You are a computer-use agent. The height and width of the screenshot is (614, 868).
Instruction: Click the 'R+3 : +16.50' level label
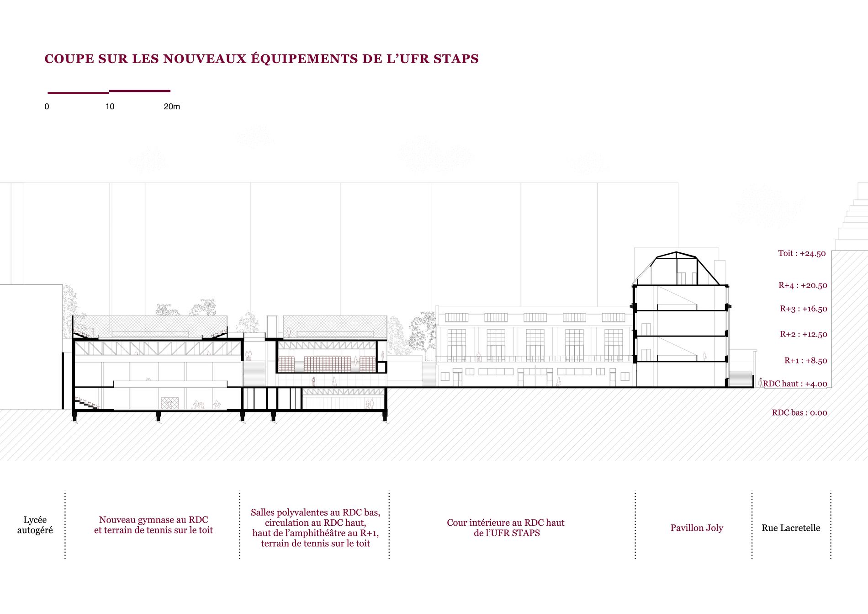[x=803, y=309]
